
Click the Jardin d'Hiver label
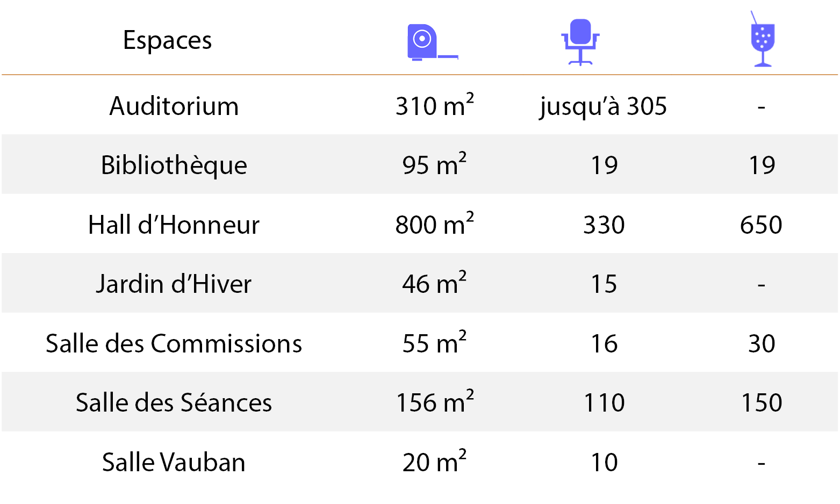[174, 284]
